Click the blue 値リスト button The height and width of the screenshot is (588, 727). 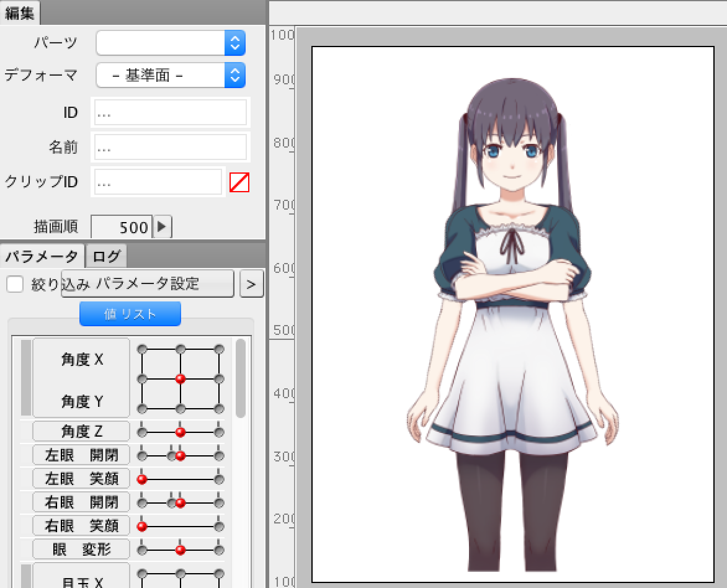(x=130, y=314)
